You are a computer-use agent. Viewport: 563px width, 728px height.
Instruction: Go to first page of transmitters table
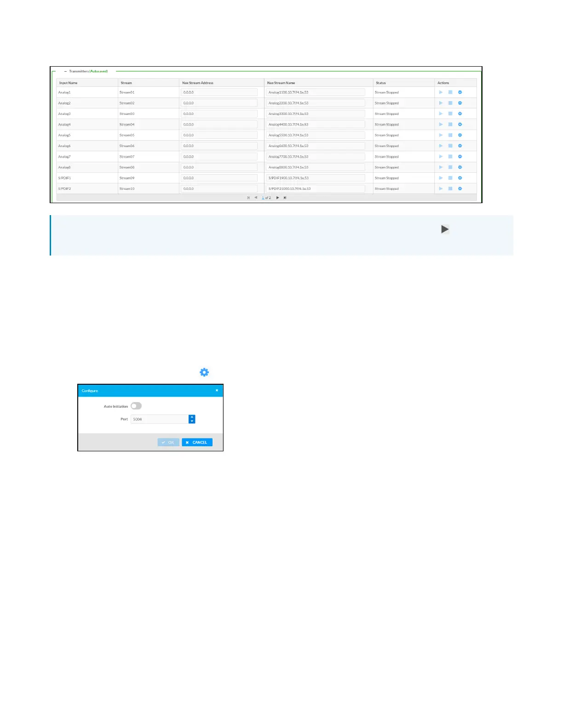(x=248, y=198)
